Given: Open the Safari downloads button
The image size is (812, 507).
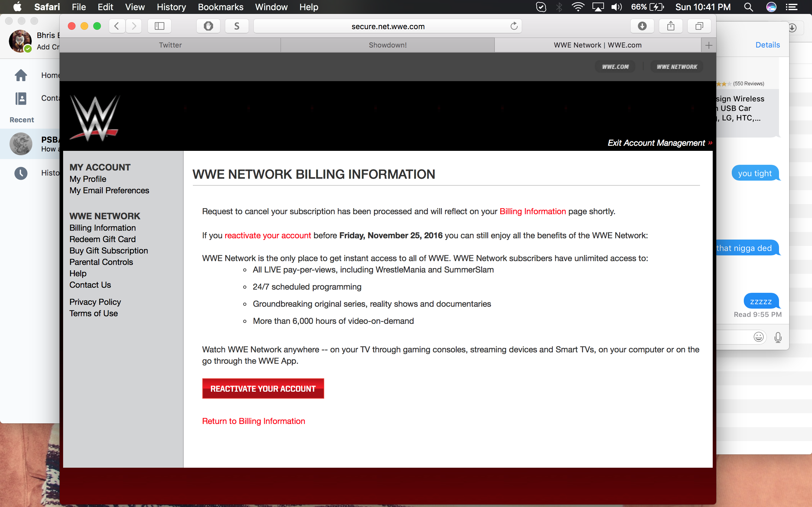Looking at the screenshot, I should coord(642,26).
